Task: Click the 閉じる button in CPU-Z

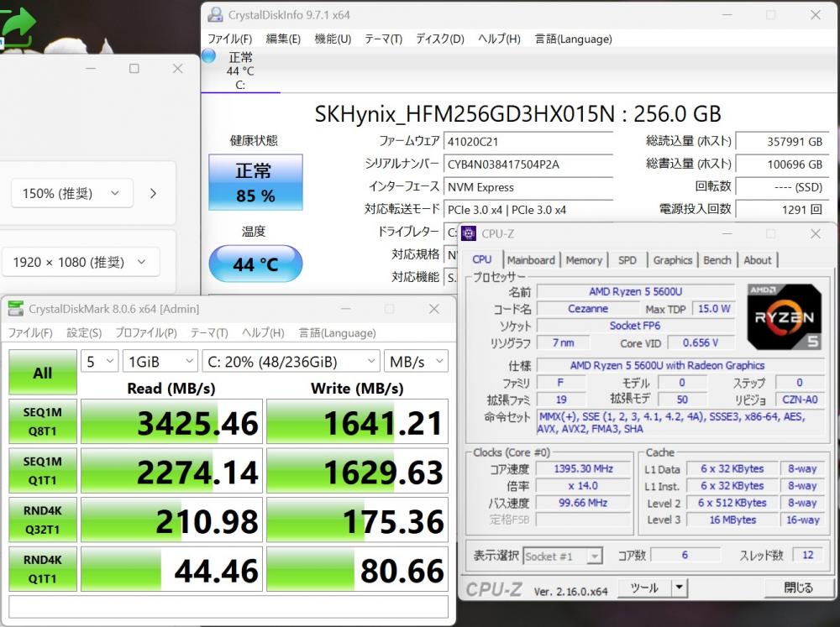Action: (x=798, y=588)
